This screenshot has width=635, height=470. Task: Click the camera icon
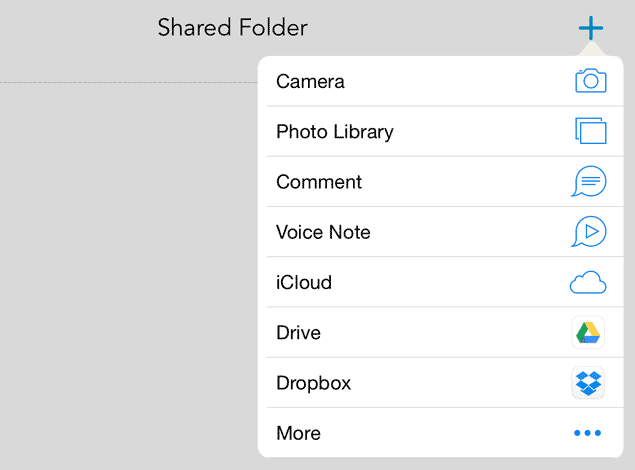[x=590, y=81]
